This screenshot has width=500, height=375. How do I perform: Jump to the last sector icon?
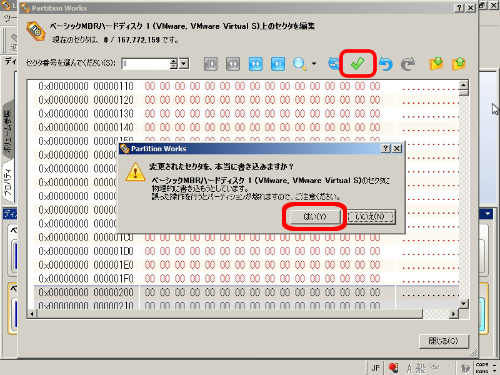[278, 64]
